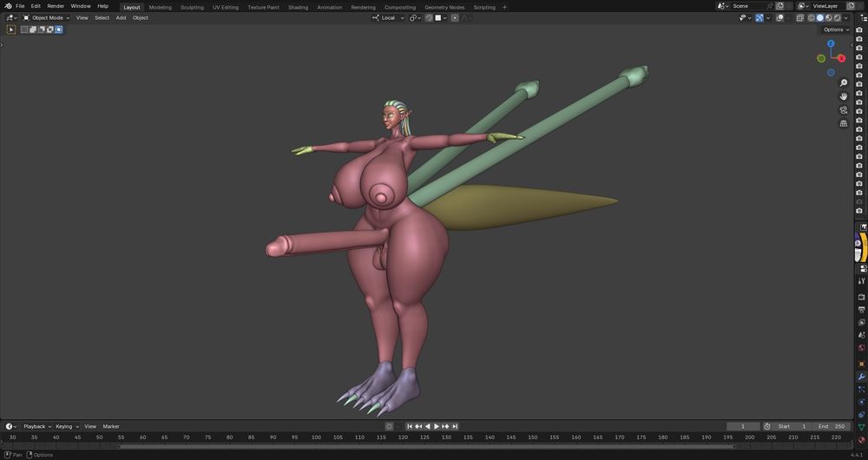Viewport: 868px width, 460px height.
Task: Open the Local transform orientation dropdown
Action: (388, 17)
